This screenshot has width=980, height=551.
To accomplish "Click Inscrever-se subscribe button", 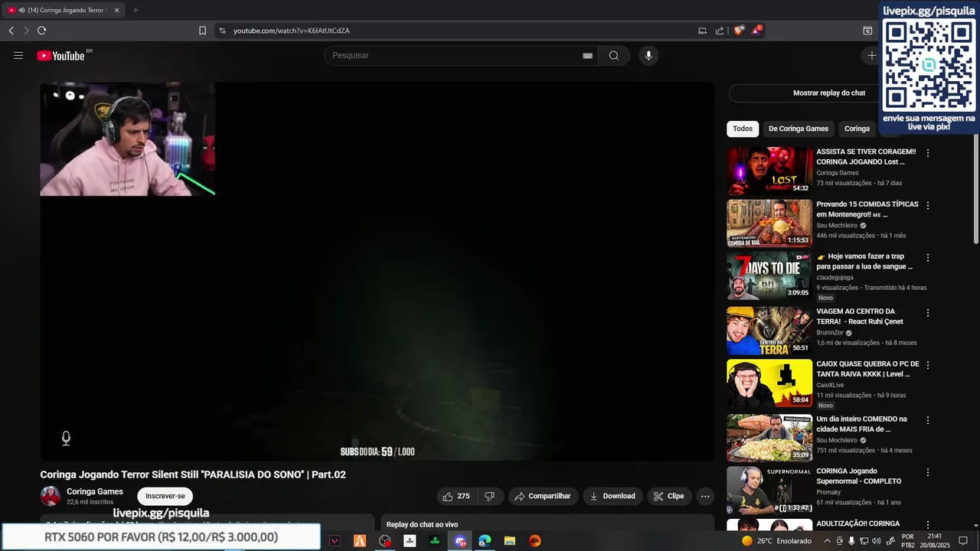I will [x=165, y=496].
